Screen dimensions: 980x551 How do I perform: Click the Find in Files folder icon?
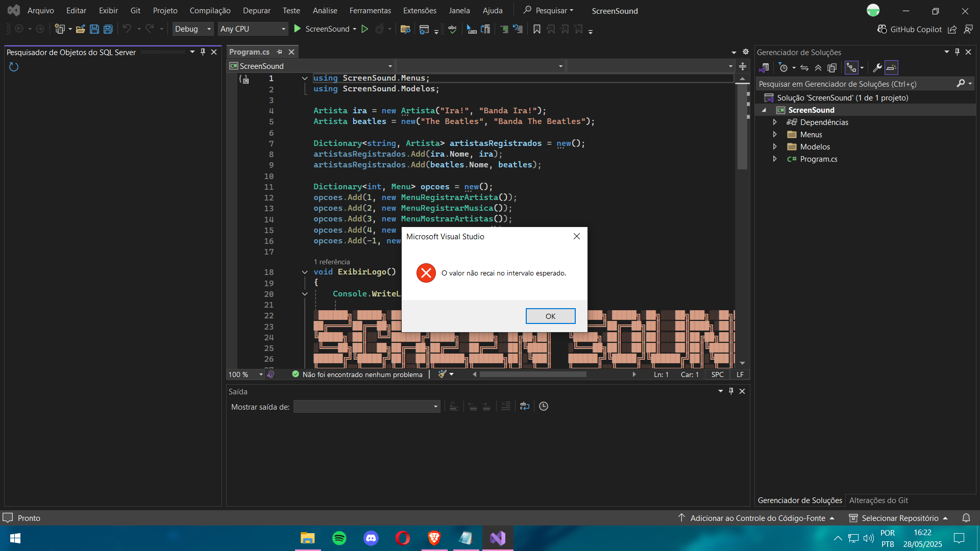[x=406, y=29]
